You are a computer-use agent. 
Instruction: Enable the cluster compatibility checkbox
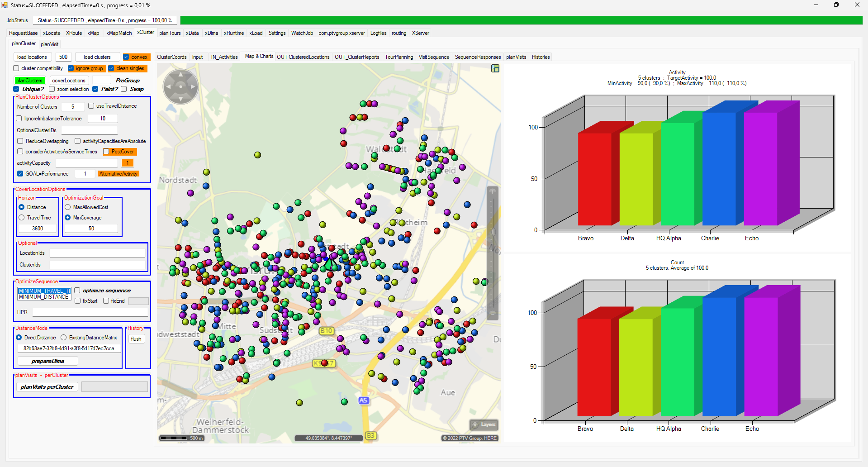17,68
